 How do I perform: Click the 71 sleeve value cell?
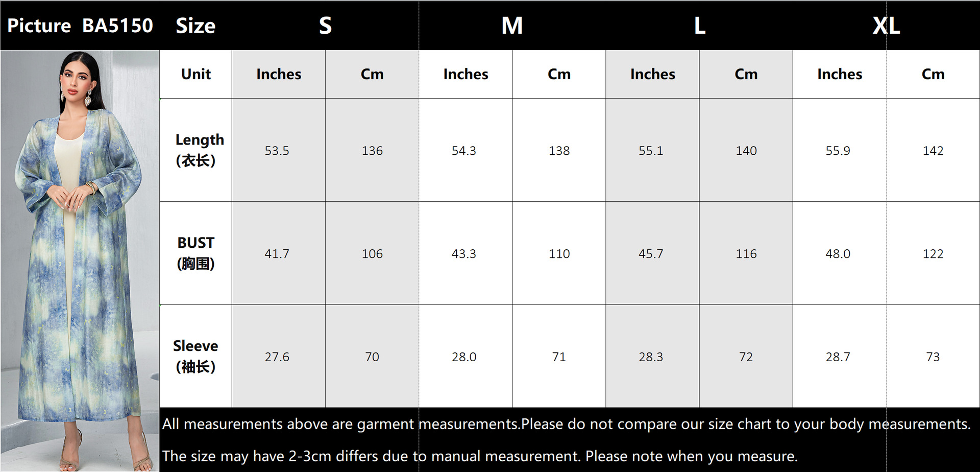click(559, 357)
